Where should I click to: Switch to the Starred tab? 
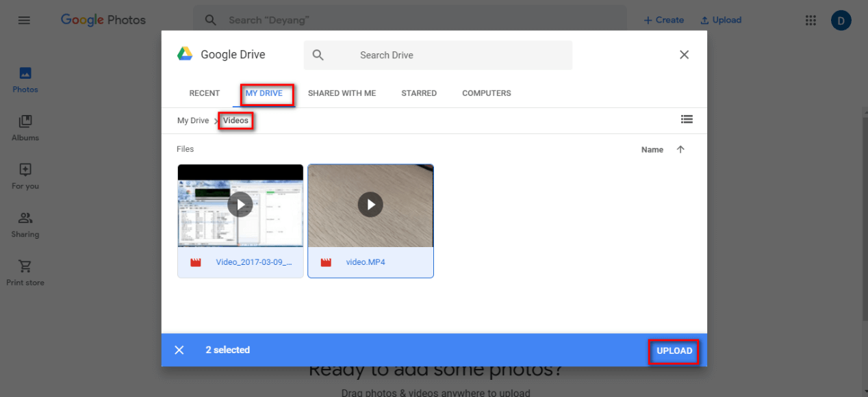tap(419, 93)
